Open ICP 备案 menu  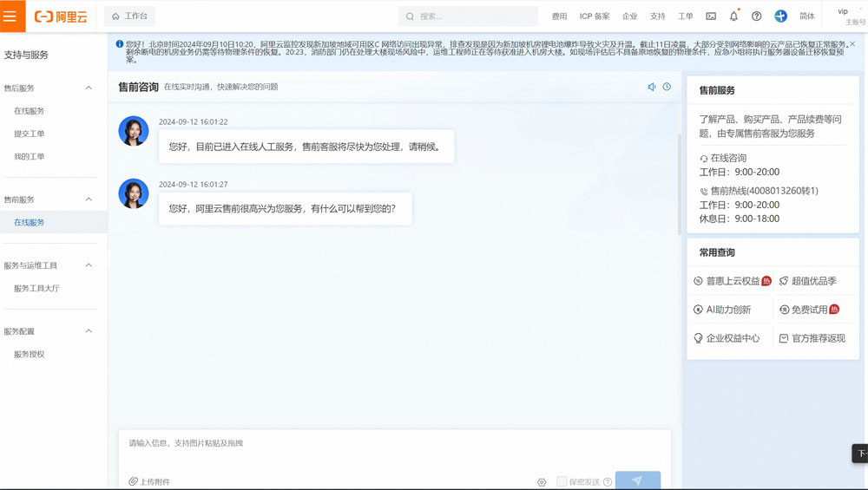(x=595, y=16)
